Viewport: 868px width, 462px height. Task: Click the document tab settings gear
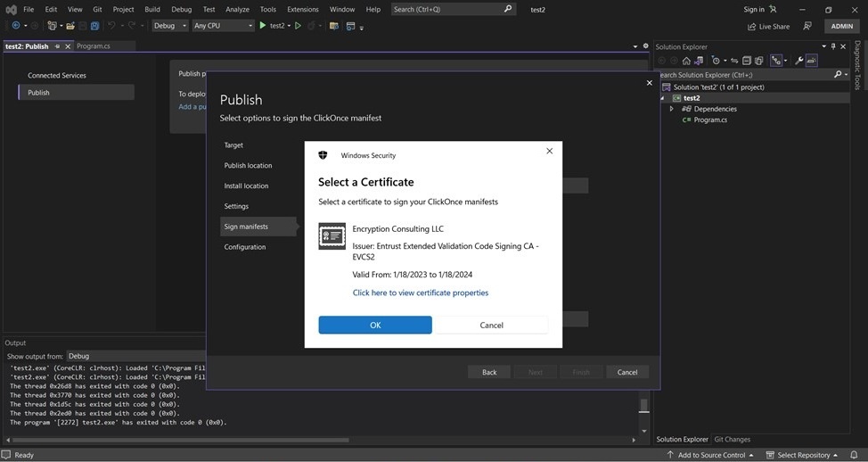click(x=645, y=46)
